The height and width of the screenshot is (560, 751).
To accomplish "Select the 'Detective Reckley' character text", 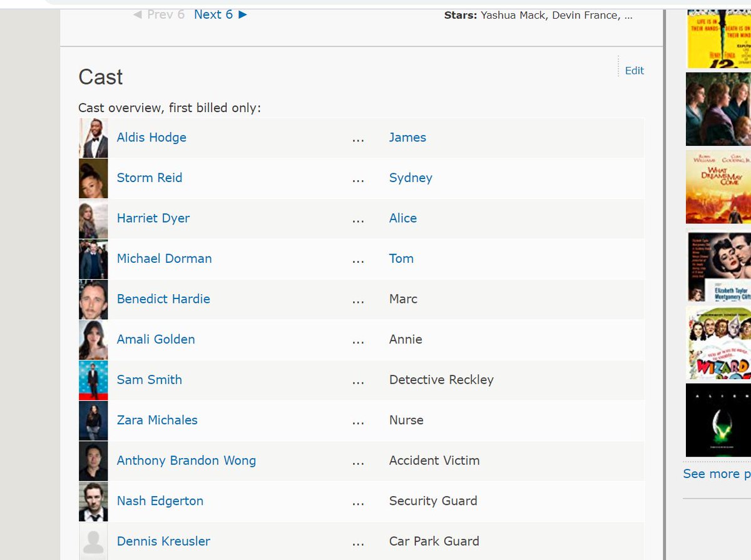I will tap(441, 380).
